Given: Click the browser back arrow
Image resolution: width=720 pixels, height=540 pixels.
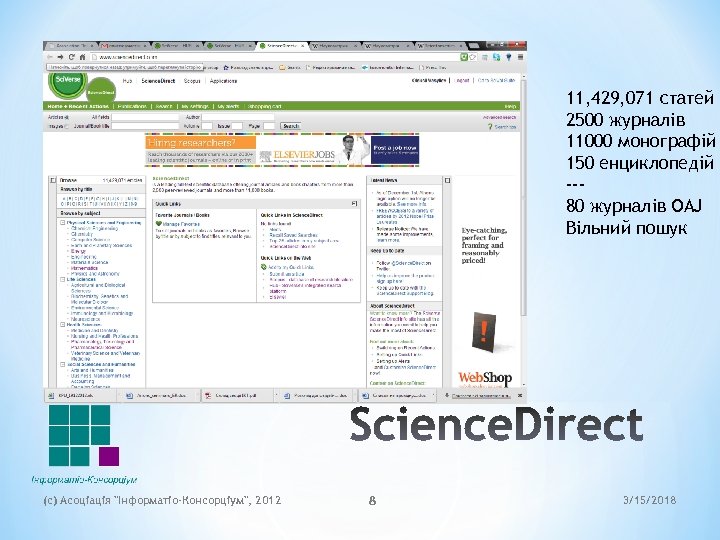Looking at the screenshot, I should [50, 57].
